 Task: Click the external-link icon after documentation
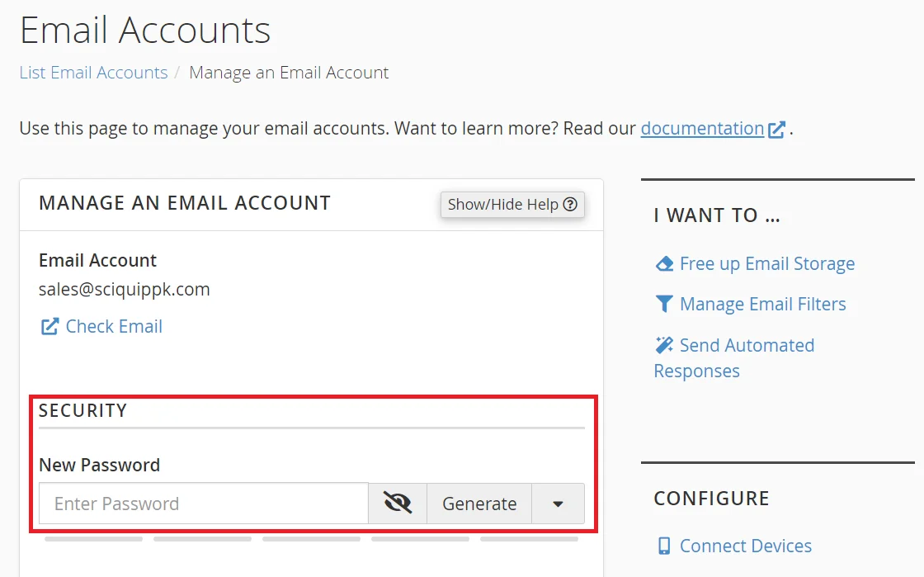(776, 130)
